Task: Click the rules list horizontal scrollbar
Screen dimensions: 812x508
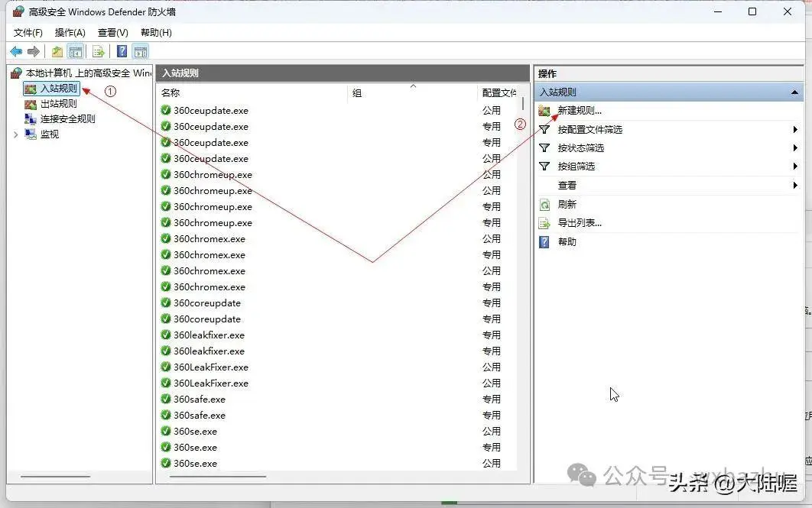Action: 218,477
